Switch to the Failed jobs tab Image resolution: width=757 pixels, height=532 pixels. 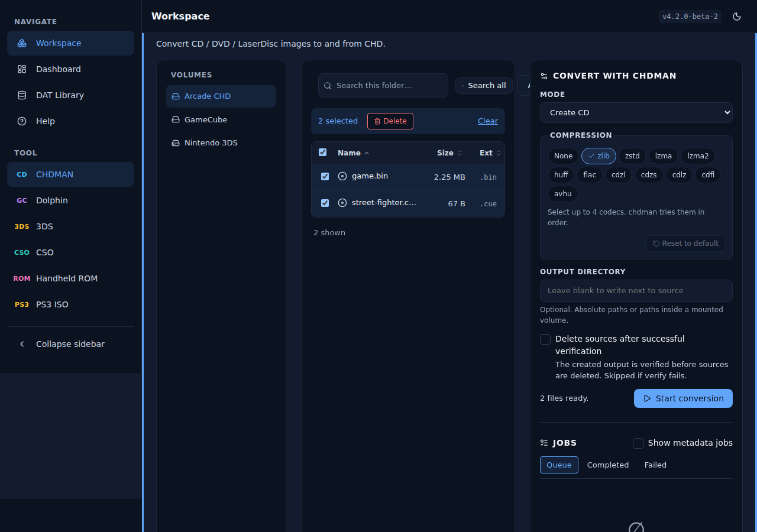point(655,465)
